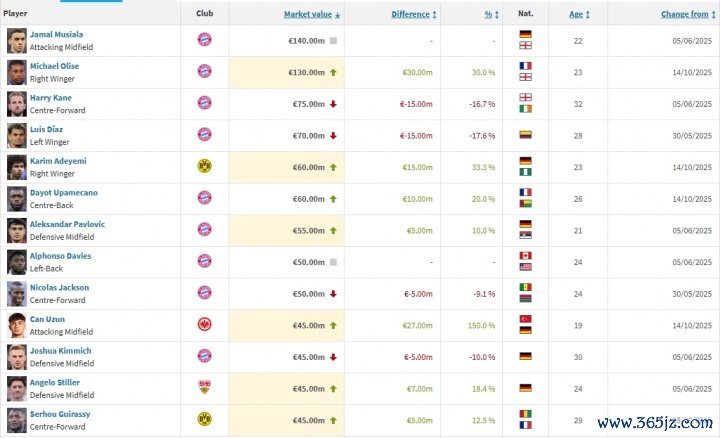Click Michael Olise's portrait thumbnail
Viewport: 720px width, 438px height.
[16, 72]
